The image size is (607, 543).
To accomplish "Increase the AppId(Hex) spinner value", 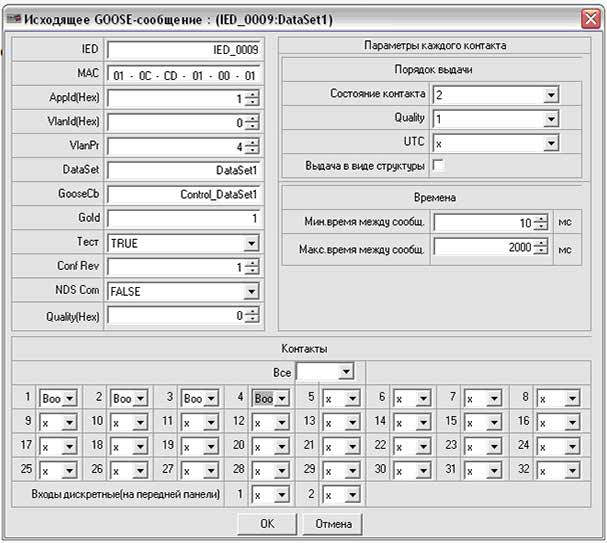I will coord(252,94).
